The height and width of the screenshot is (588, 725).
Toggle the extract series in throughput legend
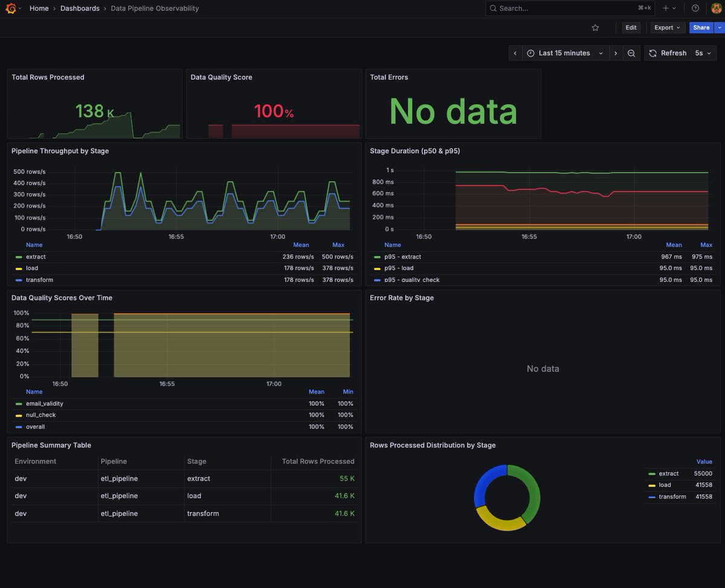pyautogui.click(x=36, y=257)
